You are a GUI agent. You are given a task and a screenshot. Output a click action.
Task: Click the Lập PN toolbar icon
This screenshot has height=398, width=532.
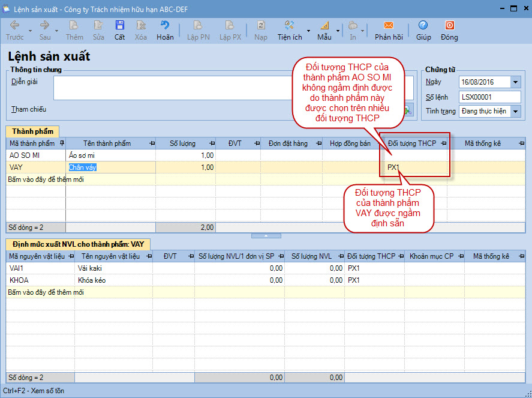(x=198, y=30)
